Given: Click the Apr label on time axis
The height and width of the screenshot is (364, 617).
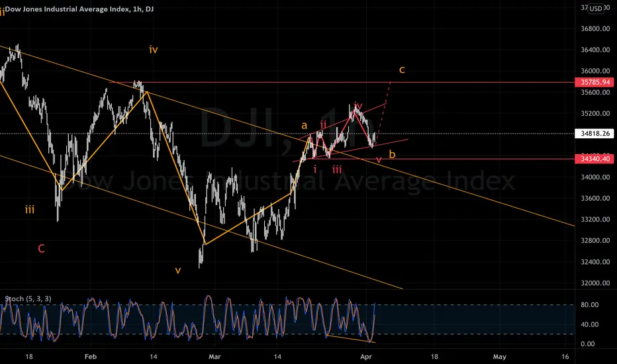Looking at the screenshot, I should tap(366, 357).
